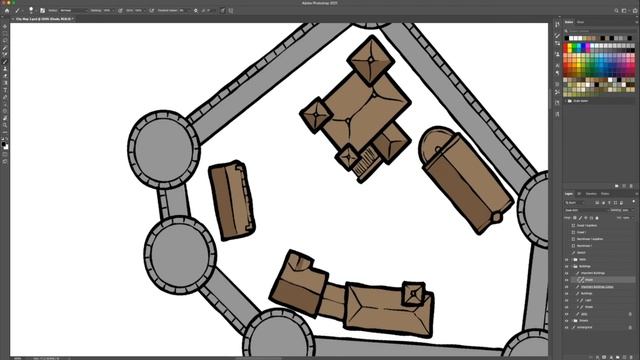Click the Home icon in the options bar
Image resolution: width=640 pixels, height=360 pixels.
pos(7,11)
